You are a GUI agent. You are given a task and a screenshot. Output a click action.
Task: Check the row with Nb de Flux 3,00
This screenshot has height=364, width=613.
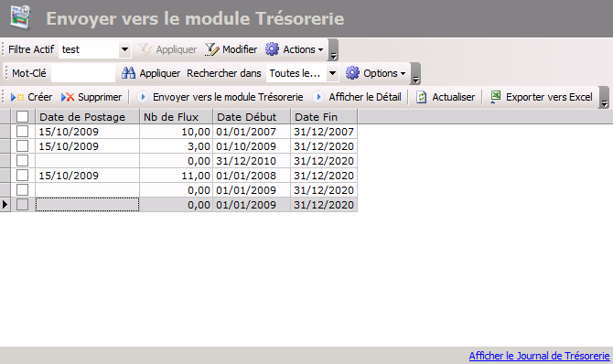pyautogui.click(x=22, y=145)
